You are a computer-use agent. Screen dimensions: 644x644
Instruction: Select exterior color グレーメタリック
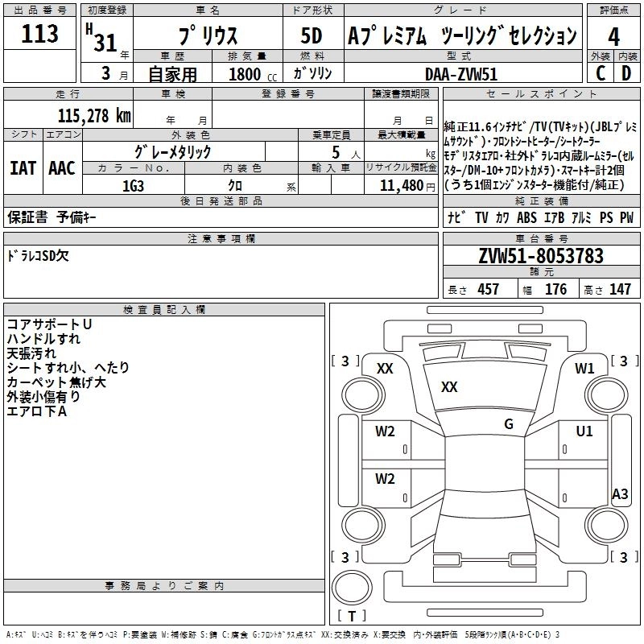click(x=173, y=152)
